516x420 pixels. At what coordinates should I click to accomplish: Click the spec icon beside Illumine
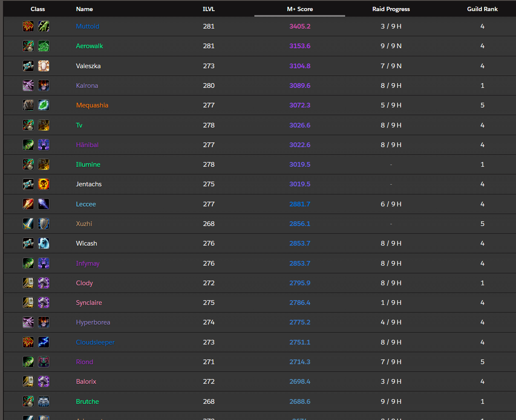tap(43, 165)
